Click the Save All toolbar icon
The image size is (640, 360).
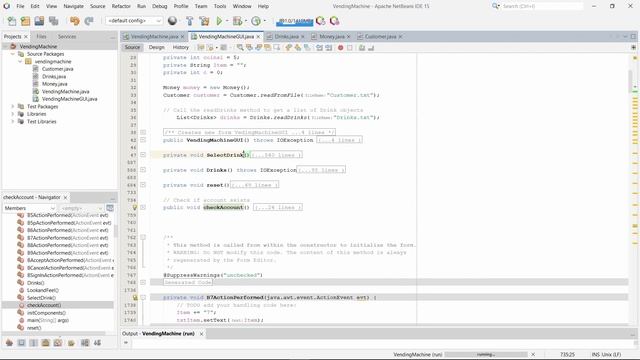pos(53,21)
